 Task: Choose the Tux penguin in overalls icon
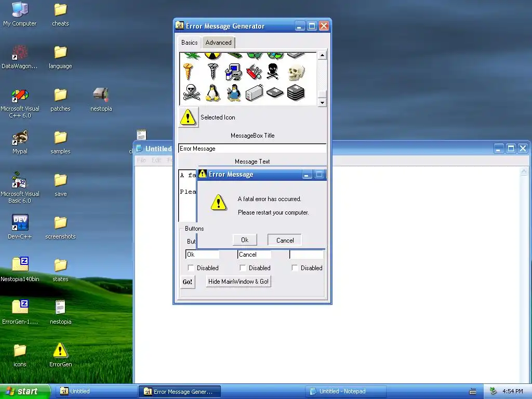234,92
